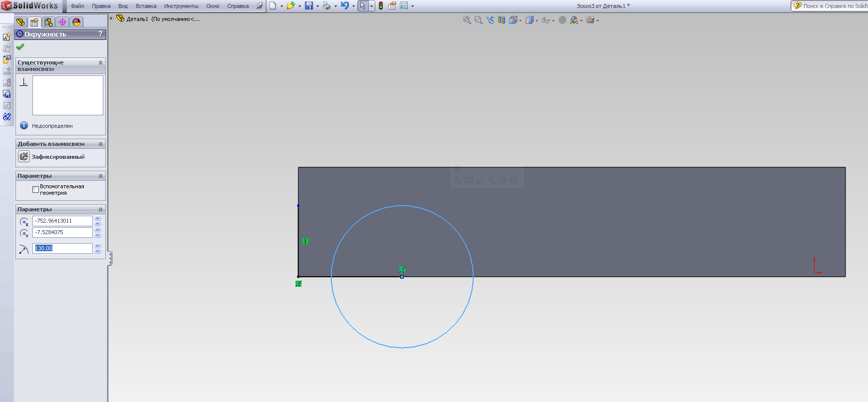Collapse the Существующие взаимосвязи section

[100, 63]
